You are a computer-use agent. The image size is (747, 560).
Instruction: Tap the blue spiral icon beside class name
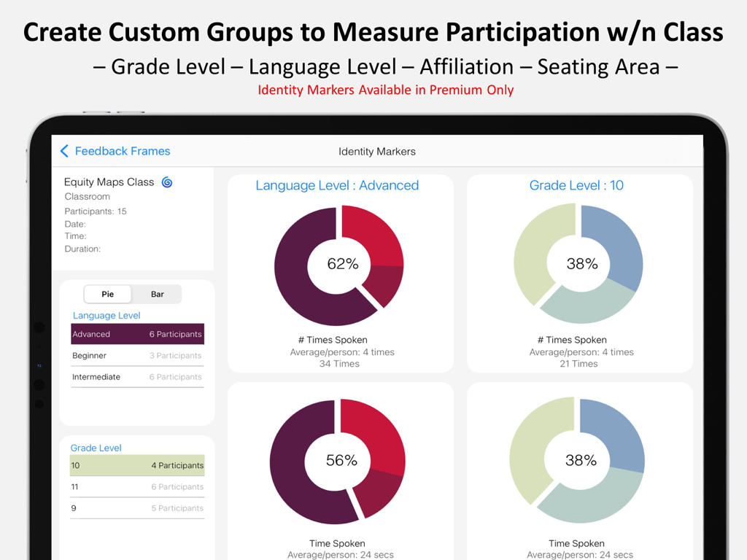167,182
